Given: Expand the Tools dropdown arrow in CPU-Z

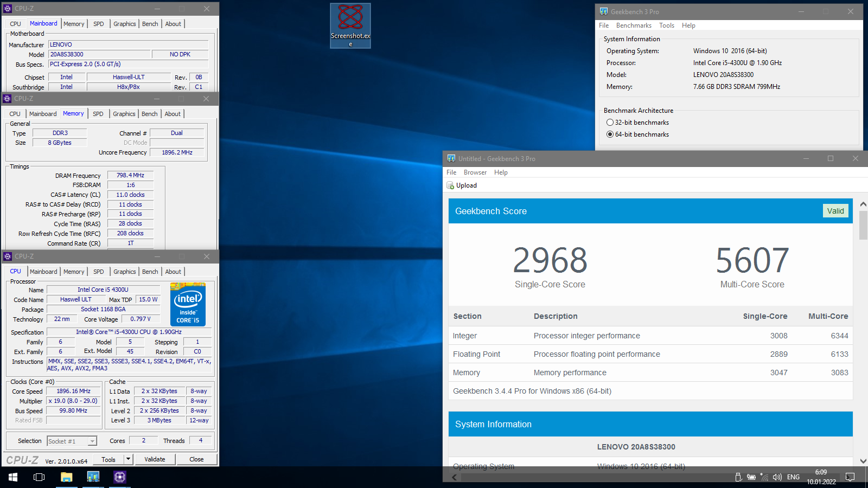Looking at the screenshot, I should [x=129, y=459].
